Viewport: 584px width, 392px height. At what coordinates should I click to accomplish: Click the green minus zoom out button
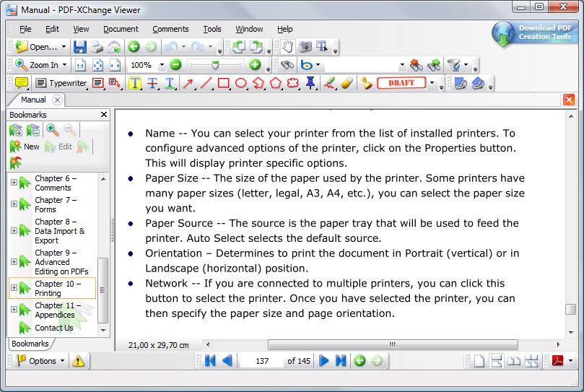coord(175,65)
